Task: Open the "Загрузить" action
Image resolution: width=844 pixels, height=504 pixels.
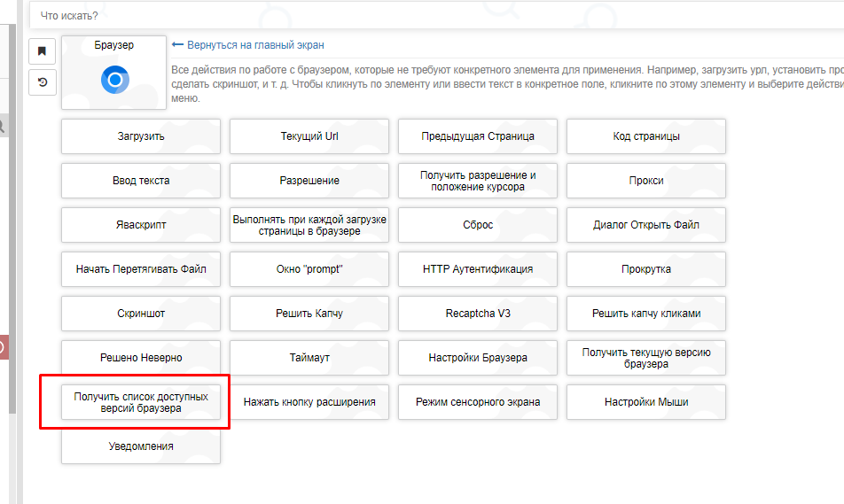Action: point(141,136)
